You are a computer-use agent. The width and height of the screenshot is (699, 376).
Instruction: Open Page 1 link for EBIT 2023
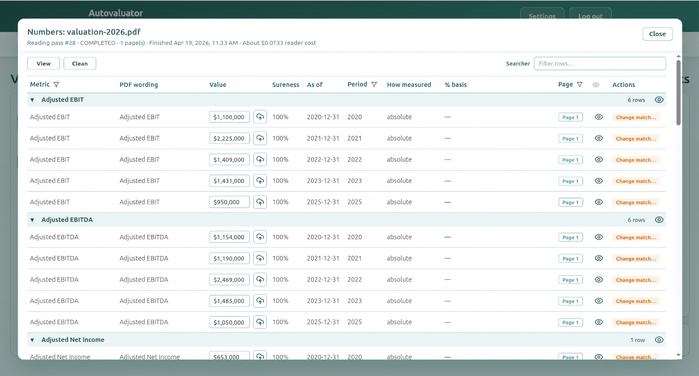pyautogui.click(x=571, y=181)
